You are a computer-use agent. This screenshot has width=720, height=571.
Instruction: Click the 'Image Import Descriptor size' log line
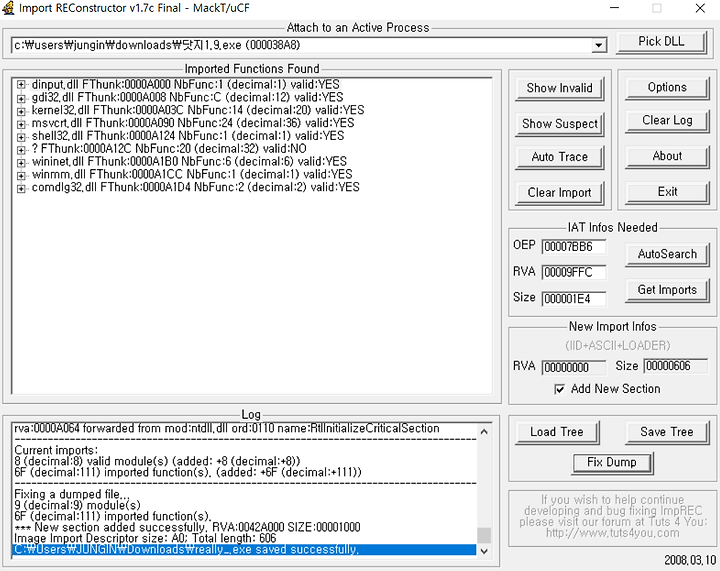pyautogui.click(x=145, y=538)
